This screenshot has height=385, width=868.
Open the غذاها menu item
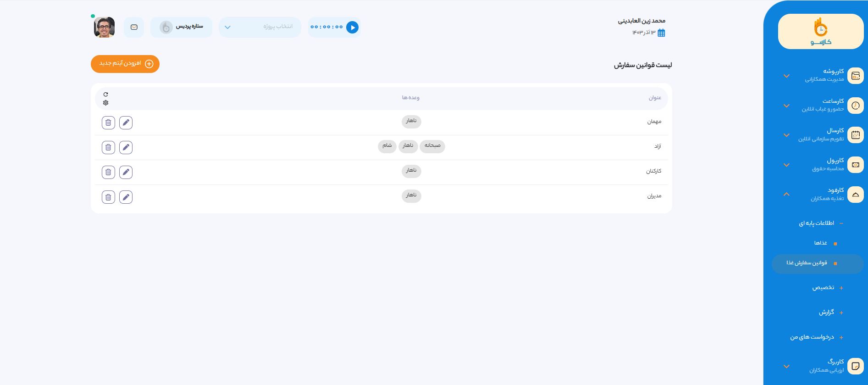[821, 243]
